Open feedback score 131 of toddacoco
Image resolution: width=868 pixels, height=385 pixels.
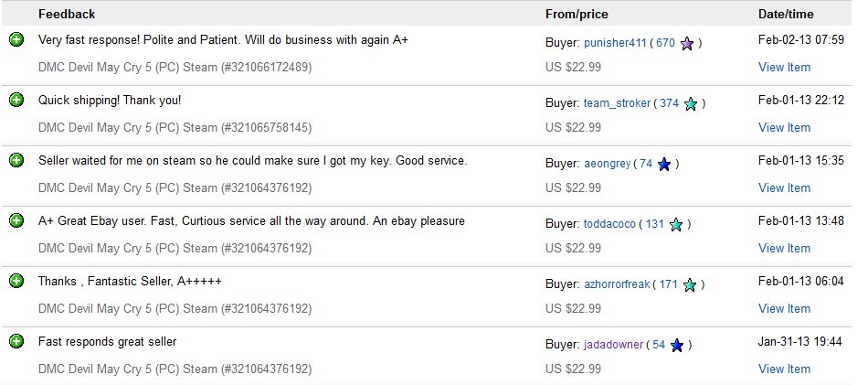coord(654,224)
